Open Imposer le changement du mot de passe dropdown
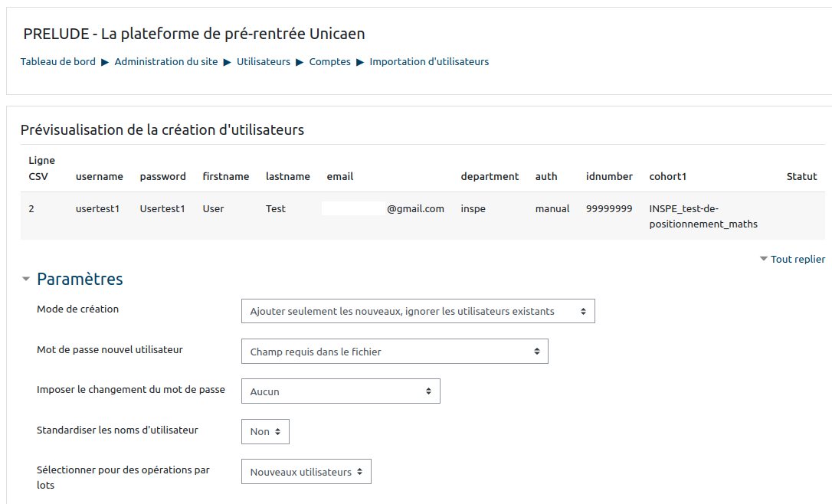 (x=340, y=391)
